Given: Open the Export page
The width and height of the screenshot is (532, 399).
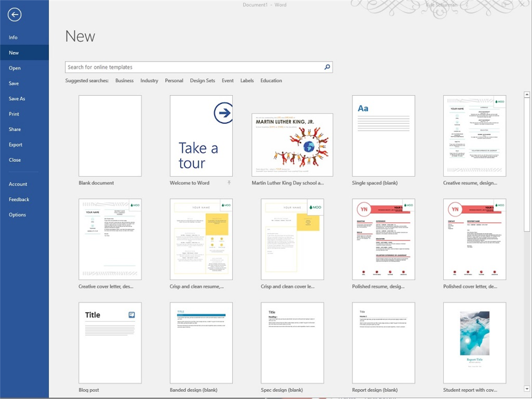Looking at the screenshot, I should coord(16,145).
